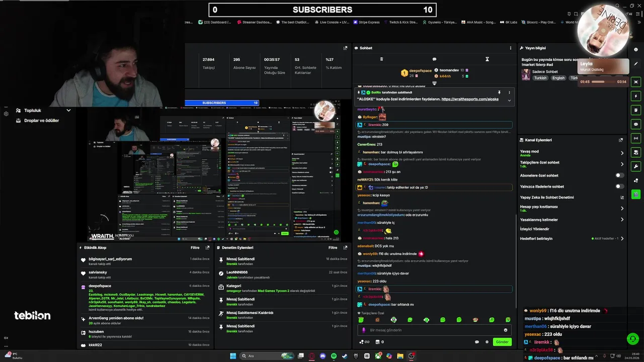Click the chat bubble icon beside the gear
Viewport: 644px width, 362px height.
(x=477, y=342)
